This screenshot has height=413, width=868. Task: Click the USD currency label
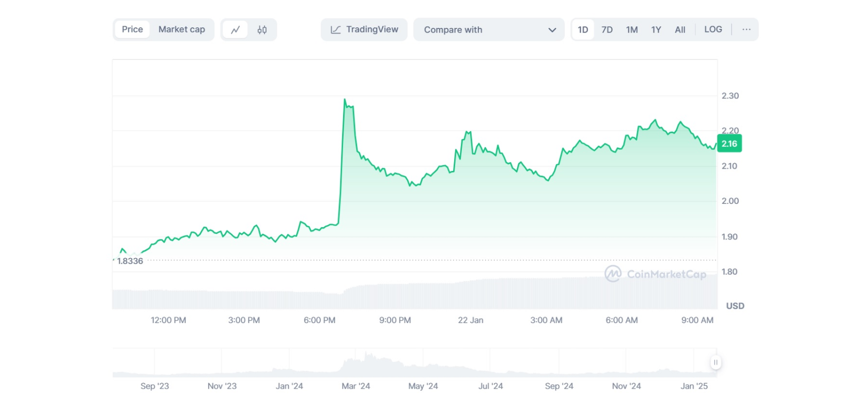(735, 306)
